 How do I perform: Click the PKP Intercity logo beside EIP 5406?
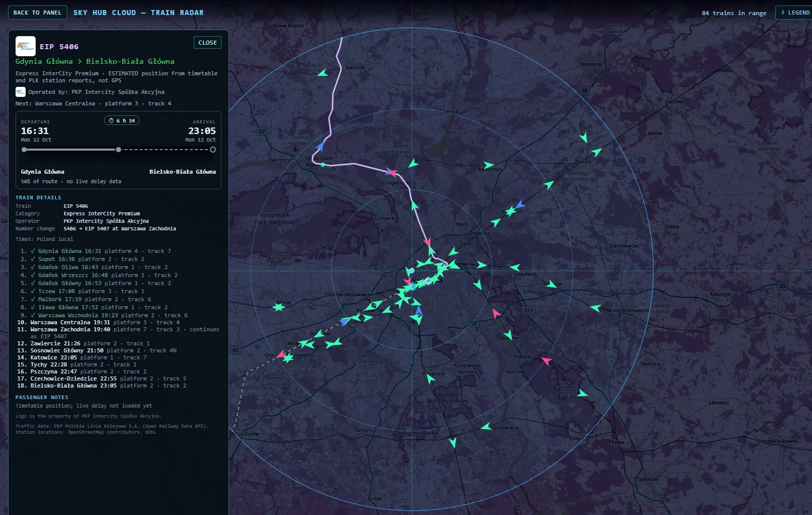[x=26, y=46]
